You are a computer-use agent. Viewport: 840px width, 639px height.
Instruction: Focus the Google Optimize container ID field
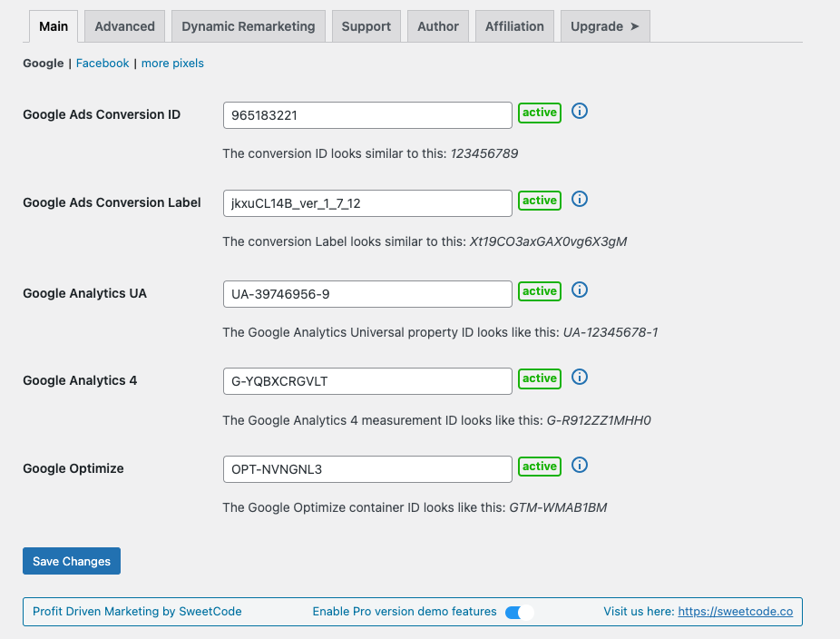[367, 469]
